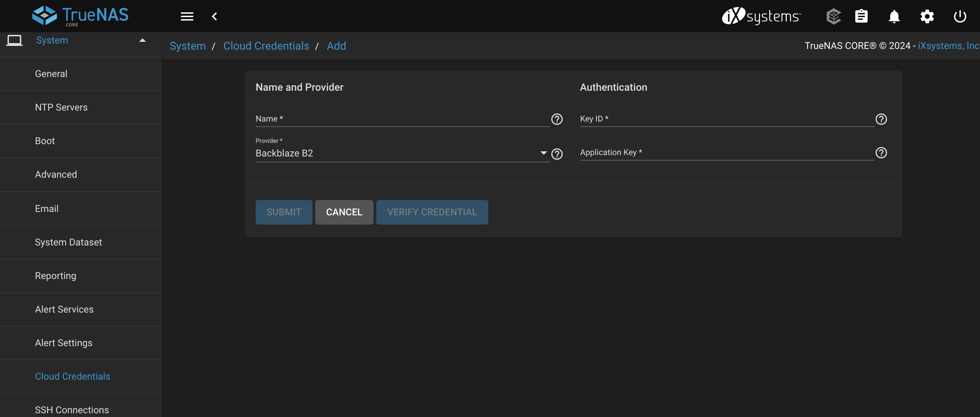
Task: Open the TrueNAS navigation hamburger menu
Action: (187, 16)
